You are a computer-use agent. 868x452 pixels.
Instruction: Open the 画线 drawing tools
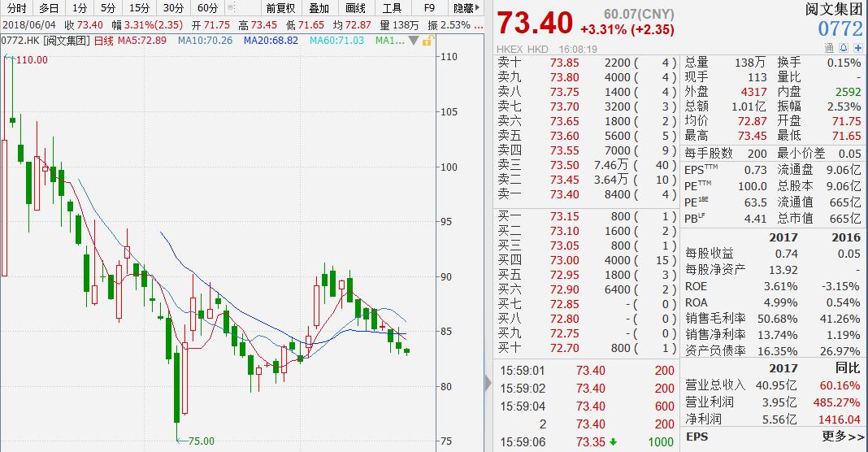tap(356, 8)
